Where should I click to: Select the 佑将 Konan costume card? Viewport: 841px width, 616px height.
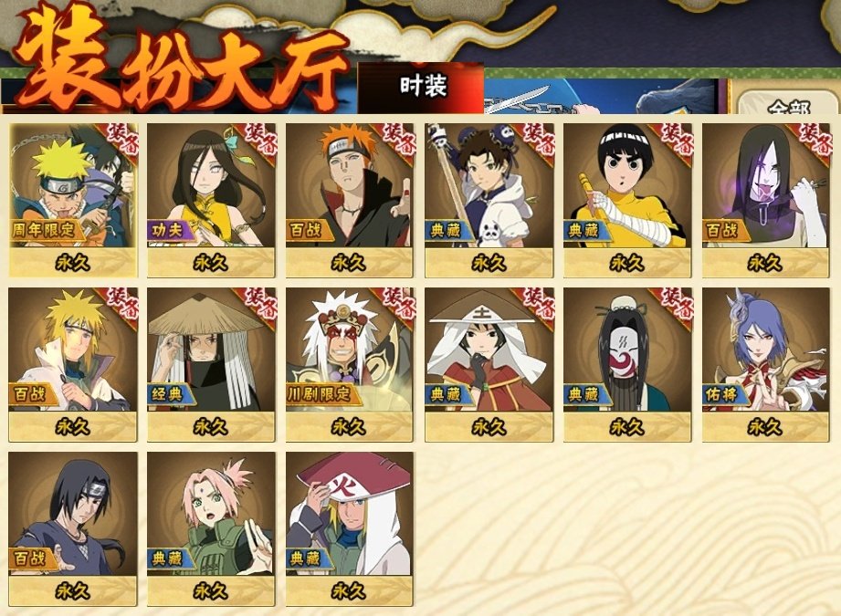coord(766,365)
